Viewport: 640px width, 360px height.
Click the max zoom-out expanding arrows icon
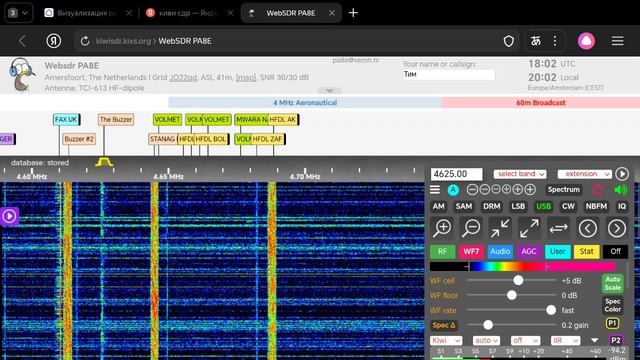[529, 228]
